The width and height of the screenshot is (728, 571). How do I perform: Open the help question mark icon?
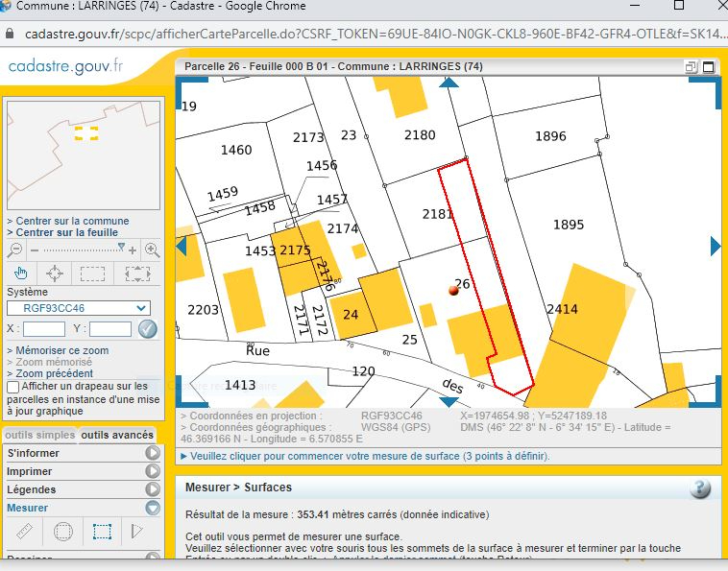700,488
